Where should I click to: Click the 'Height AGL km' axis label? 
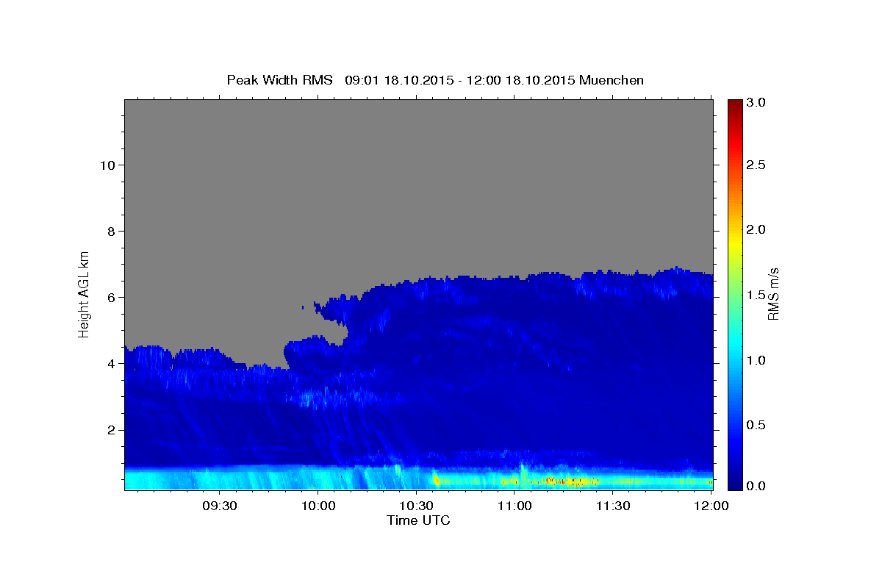click(85, 293)
